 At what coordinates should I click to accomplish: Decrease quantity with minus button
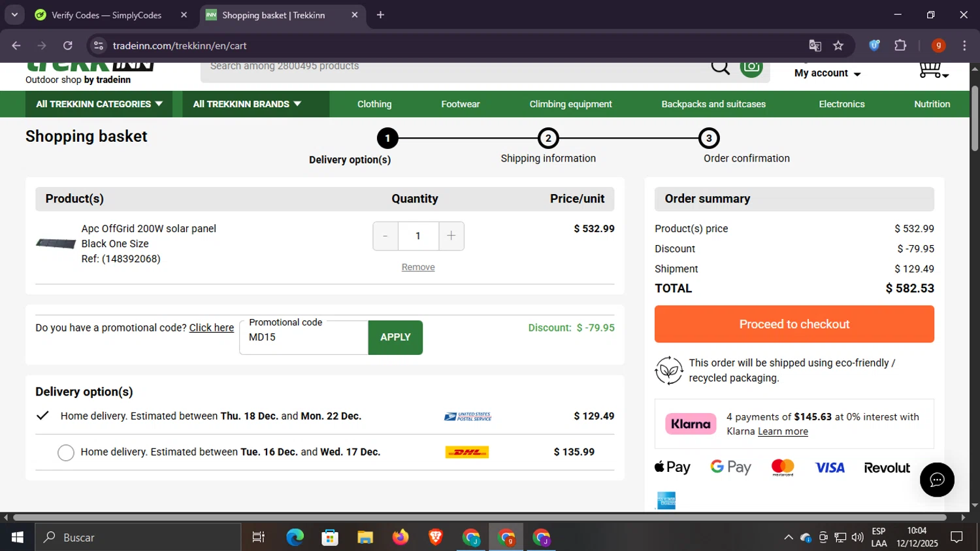coord(385,236)
